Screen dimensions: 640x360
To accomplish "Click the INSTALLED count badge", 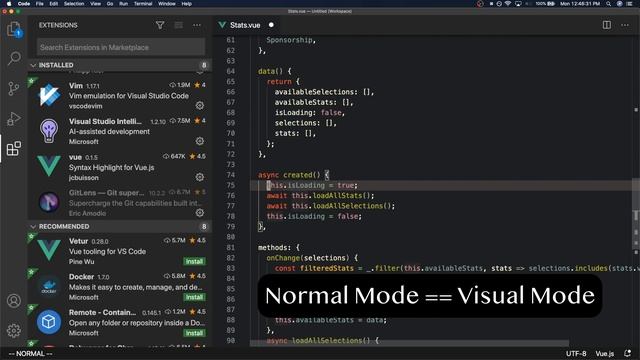I will (204, 65).
